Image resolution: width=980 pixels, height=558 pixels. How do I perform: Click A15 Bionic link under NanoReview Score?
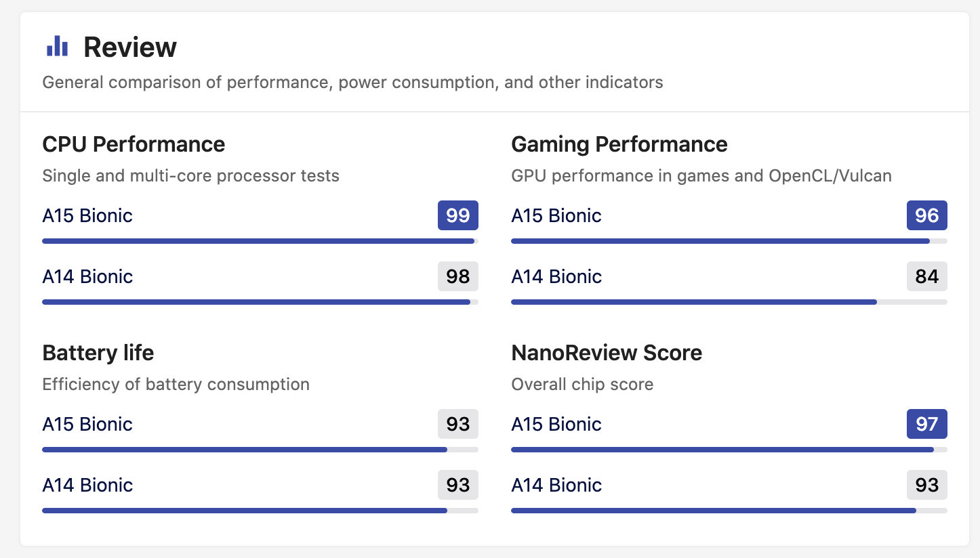(x=556, y=424)
